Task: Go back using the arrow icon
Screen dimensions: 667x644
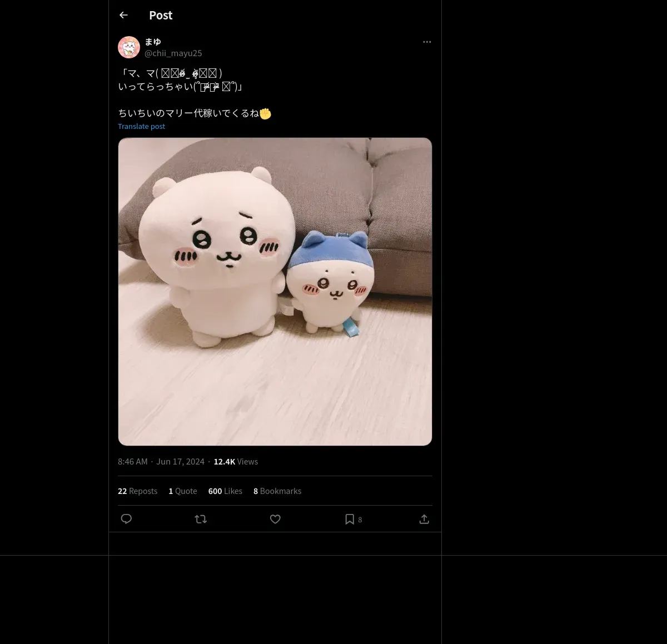Action: (123, 15)
